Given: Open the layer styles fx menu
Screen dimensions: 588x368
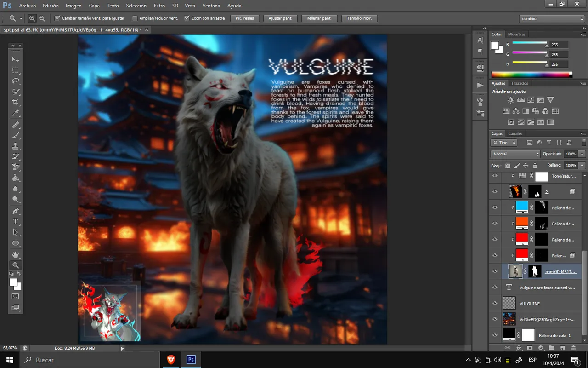Looking at the screenshot, I should 519,348.
